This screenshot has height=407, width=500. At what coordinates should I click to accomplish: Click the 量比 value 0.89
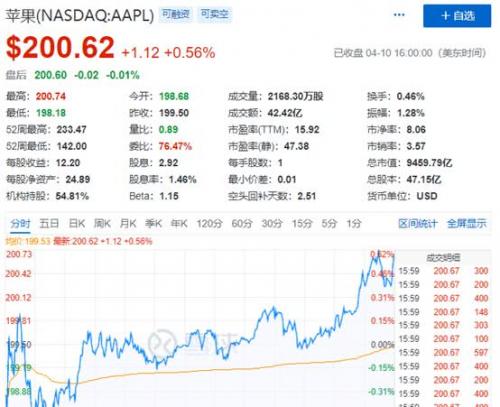(168, 129)
